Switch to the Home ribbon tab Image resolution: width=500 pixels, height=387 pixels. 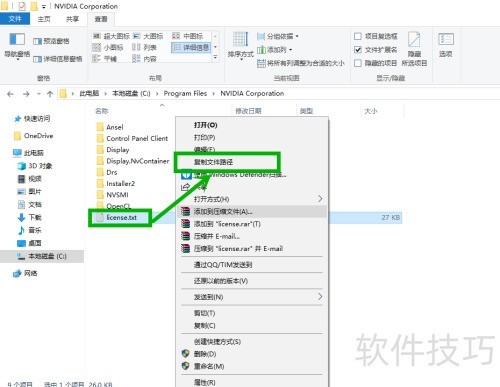pos(44,19)
